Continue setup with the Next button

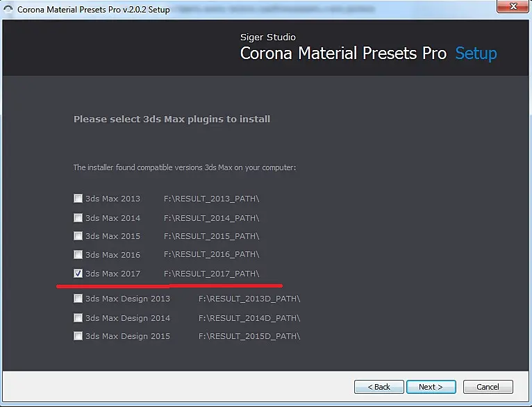(x=431, y=387)
